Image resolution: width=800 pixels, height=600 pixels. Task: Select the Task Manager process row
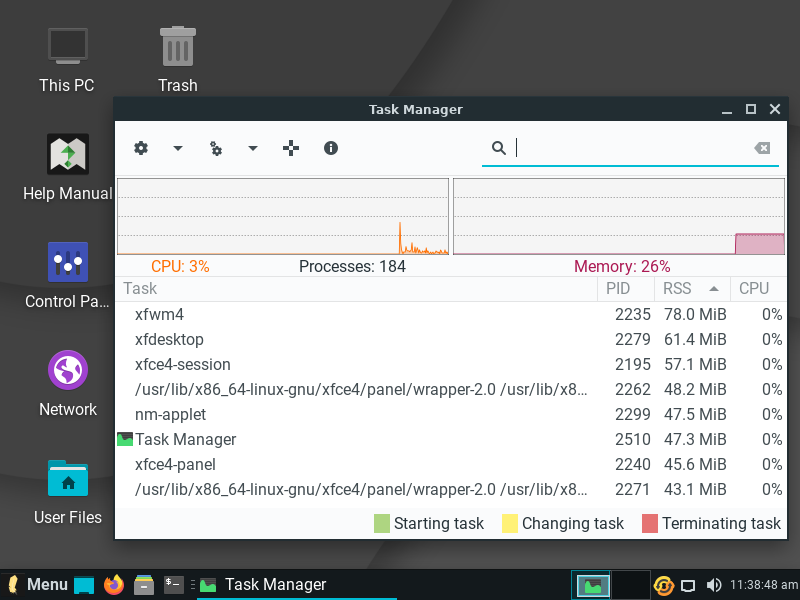tap(451, 439)
